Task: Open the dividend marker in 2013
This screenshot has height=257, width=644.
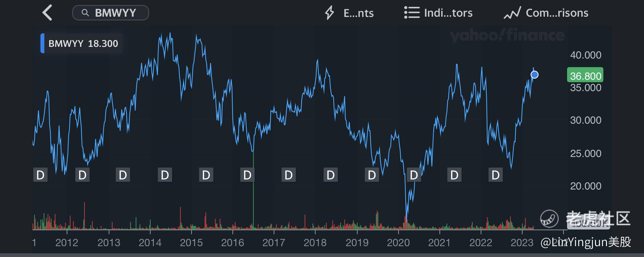Action: coord(123,175)
